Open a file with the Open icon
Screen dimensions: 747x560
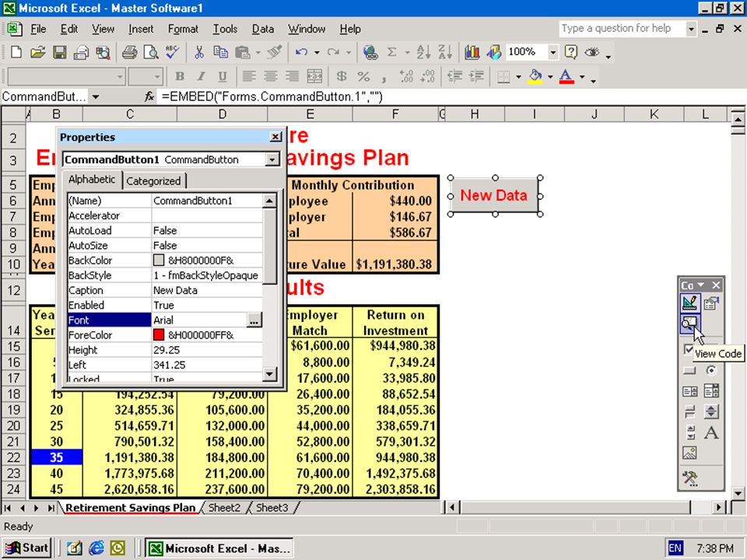37,52
